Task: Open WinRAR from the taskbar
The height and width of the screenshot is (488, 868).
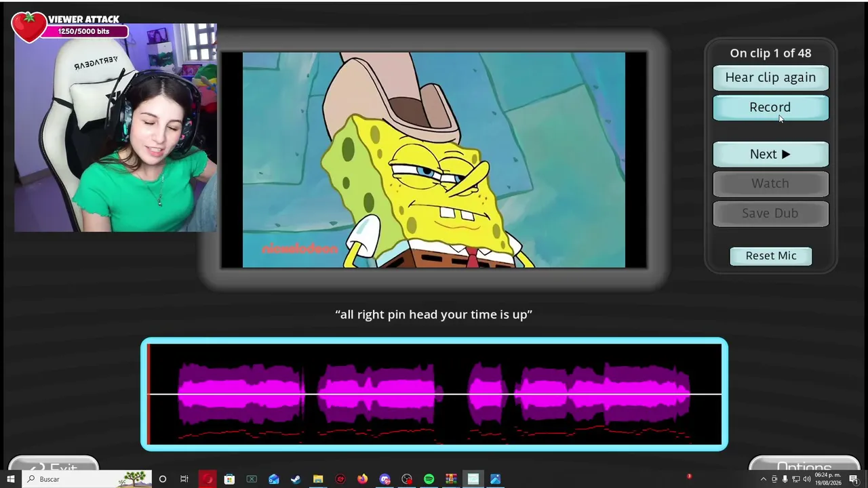Action: tap(451, 479)
